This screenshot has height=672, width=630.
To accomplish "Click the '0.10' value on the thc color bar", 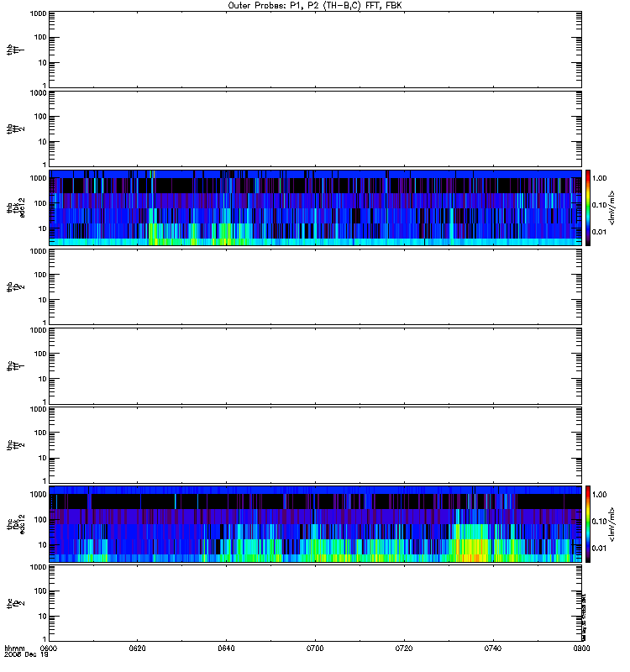I will (599, 521).
